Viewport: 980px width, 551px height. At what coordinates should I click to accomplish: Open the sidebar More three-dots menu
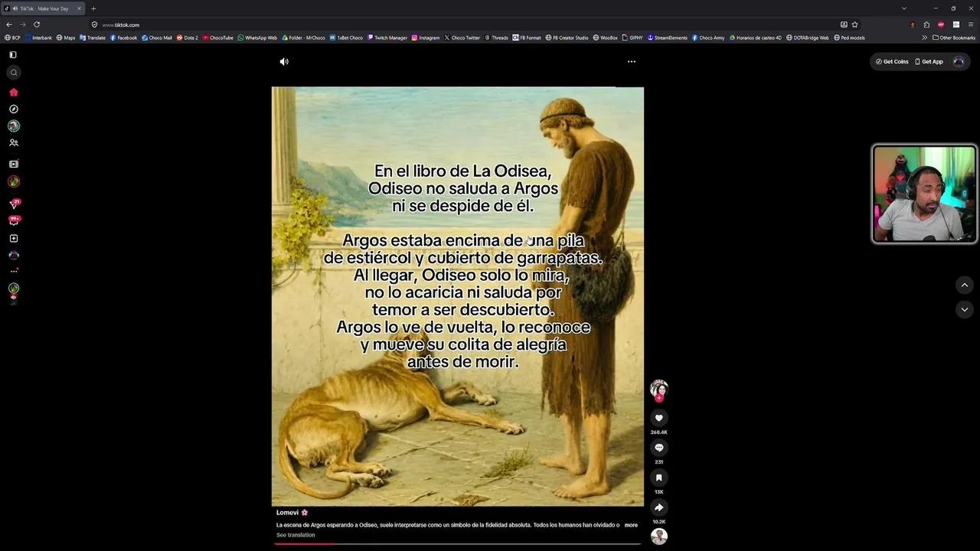point(13,271)
